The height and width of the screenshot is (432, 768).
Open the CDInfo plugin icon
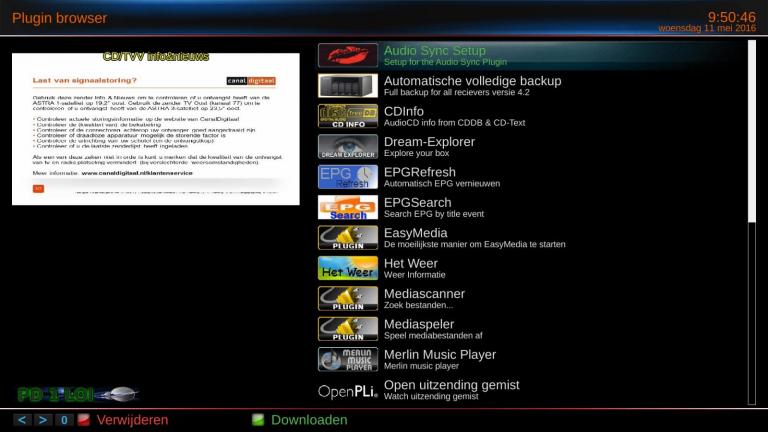pyautogui.click(x=347, y=117)
